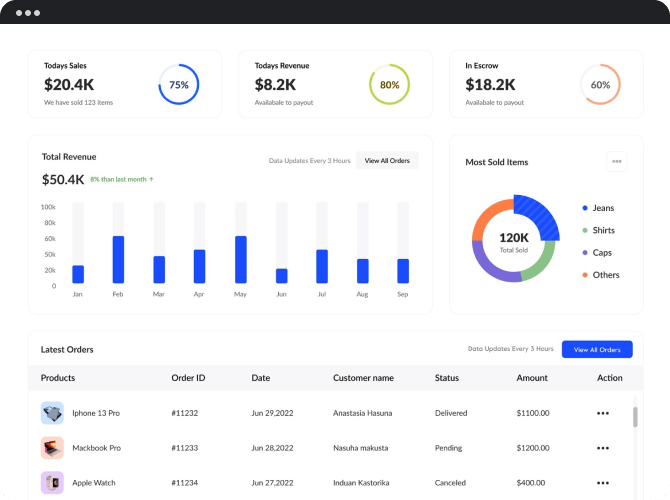Click the In Escrow 60% progress ring
This screenshot has width=670, height=500.
(x=600, y=85)
